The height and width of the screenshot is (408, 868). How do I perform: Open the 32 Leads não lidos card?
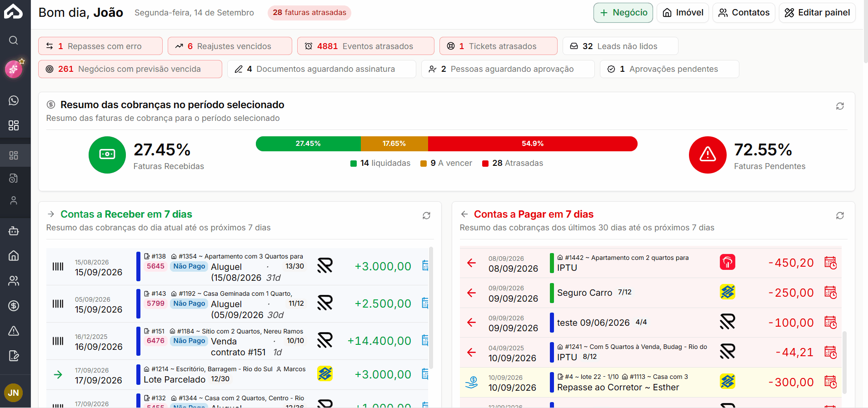(x=620, y=46)
